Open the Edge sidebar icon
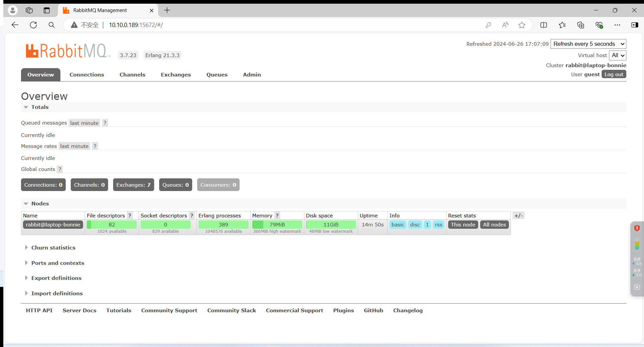644x347 pixels. click(x=635, y=25)
